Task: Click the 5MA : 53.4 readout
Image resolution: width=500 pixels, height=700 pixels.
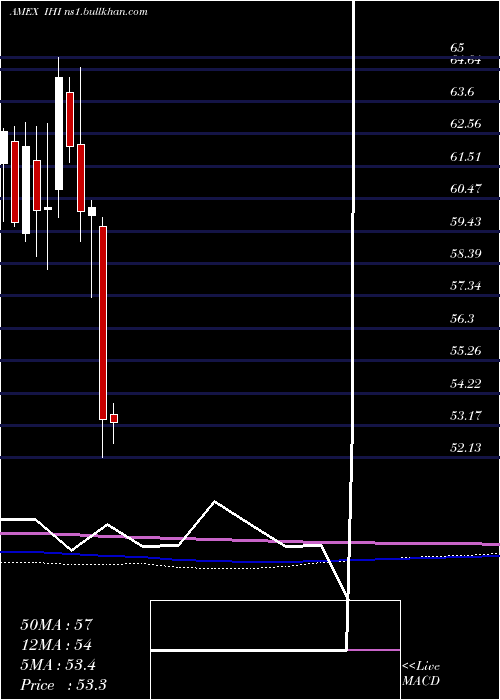Action: tap(58, 665)
